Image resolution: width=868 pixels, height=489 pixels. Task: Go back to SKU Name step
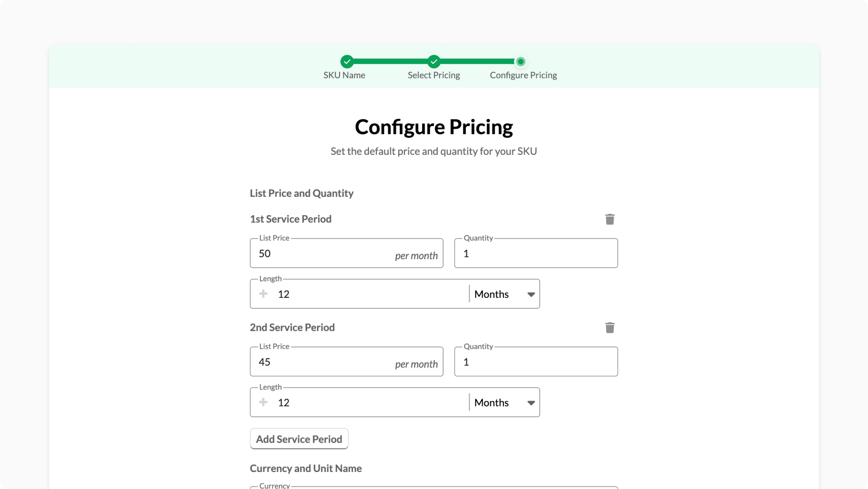click(x=347, y=62)
